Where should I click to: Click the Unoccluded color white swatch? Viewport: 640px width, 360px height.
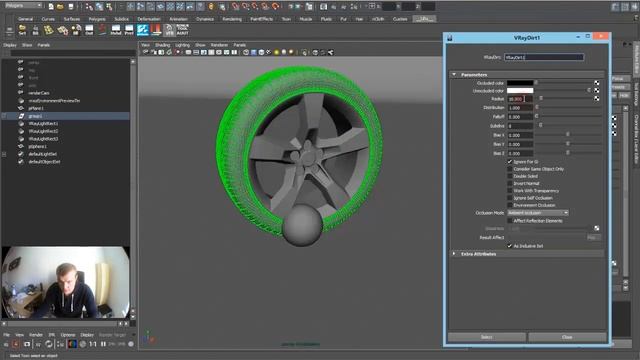pos(520,90)
